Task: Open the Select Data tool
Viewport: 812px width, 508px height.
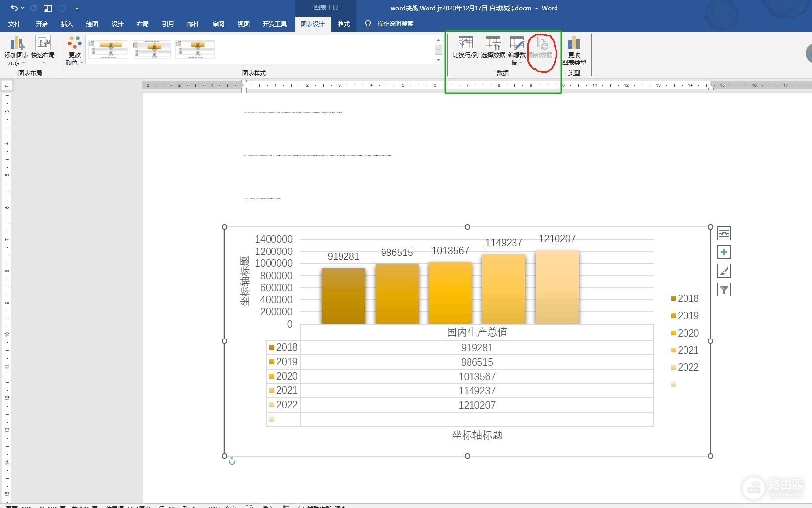Action: pyautogui.click(x=493, y=47)
